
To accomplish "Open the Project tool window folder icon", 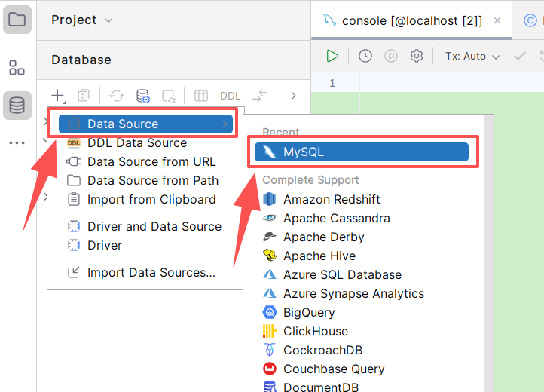I will click(17, 20).
